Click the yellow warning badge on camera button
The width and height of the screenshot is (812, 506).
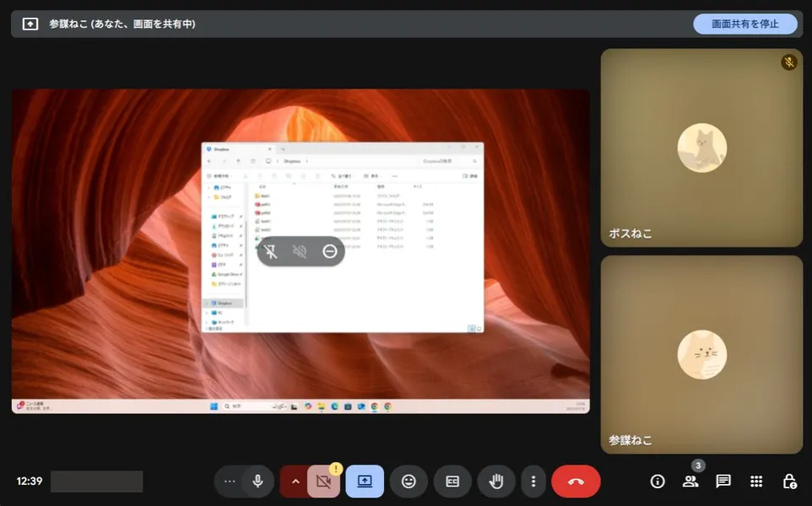(336, 469)
